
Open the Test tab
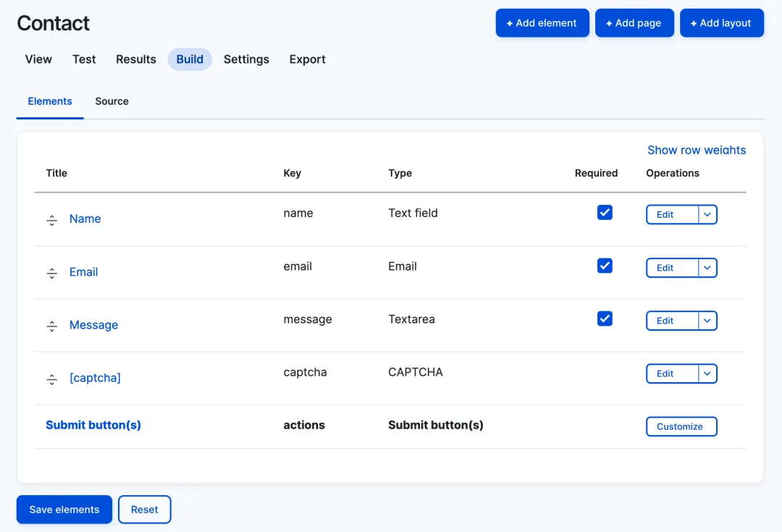tap(84, 59)
